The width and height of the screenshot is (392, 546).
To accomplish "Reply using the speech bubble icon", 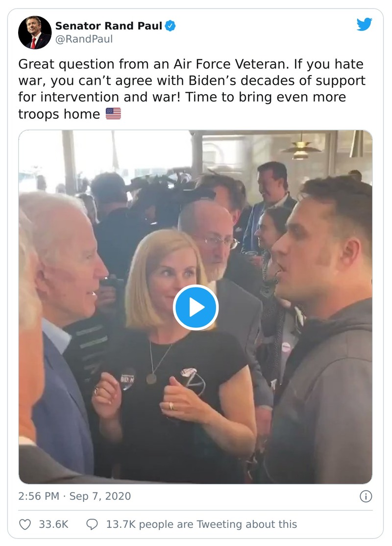I will click(92, 524).
